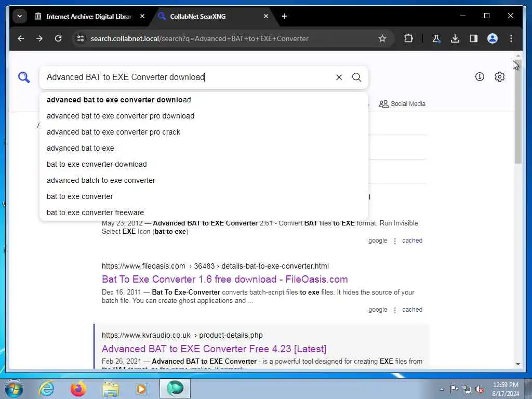Viewport: 532px width, 399px height.
Task: Choose suggestion 'bat to exe converter download'
Action: [x=204, y=164]
